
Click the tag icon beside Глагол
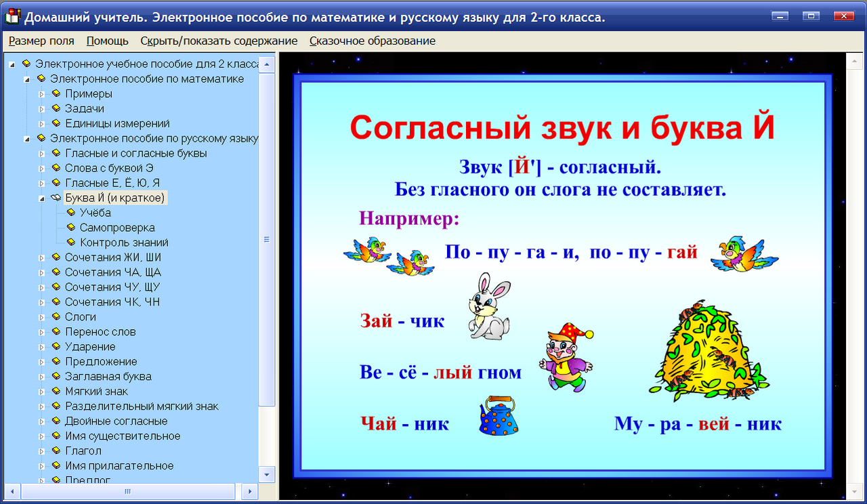pyautogui.click(x=55, y=450)
